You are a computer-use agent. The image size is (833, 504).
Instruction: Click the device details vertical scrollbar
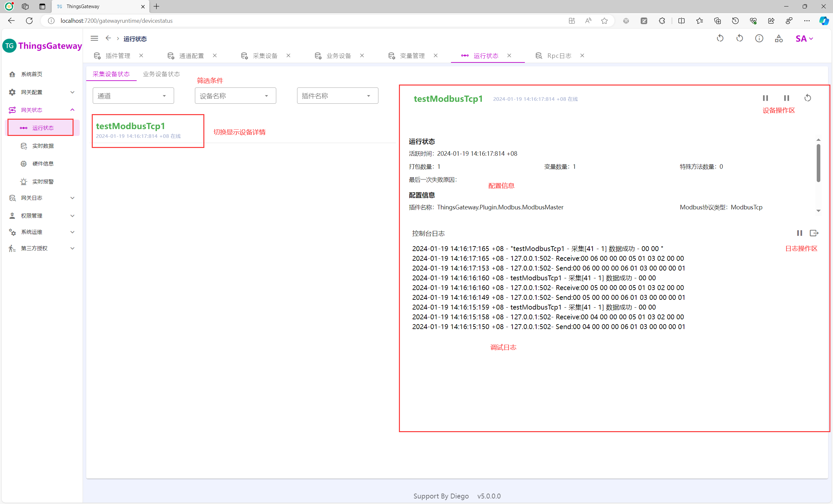tap(818, 163)
